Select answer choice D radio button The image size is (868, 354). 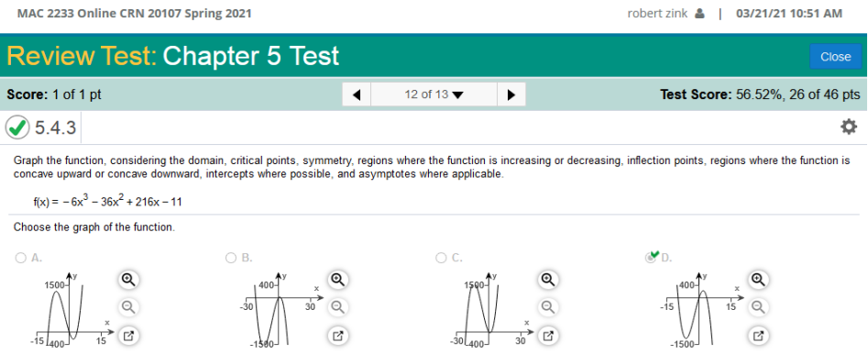(x=651, y=258)
